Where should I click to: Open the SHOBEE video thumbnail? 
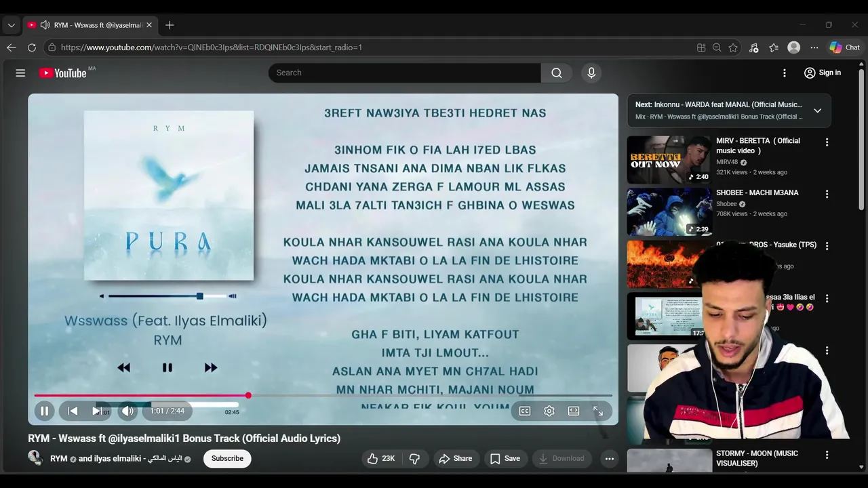click(669, 212)
